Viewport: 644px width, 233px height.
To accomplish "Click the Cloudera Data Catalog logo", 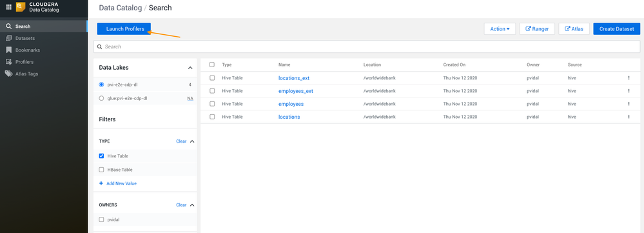I will tap(37, 7).
